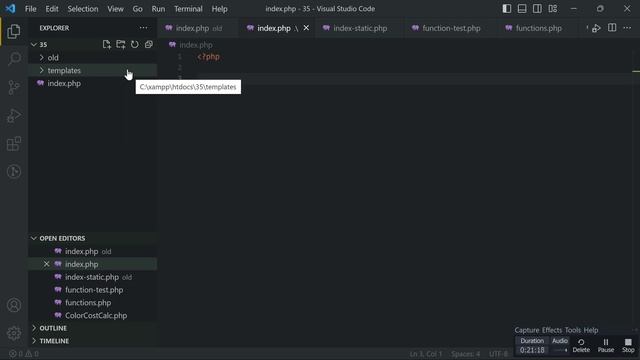Open the activity bar icon below Extensions

14,171
